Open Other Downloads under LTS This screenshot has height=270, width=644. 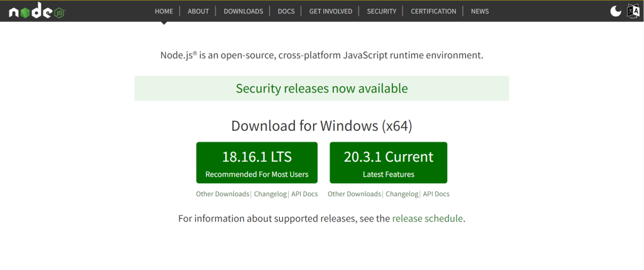223,194
